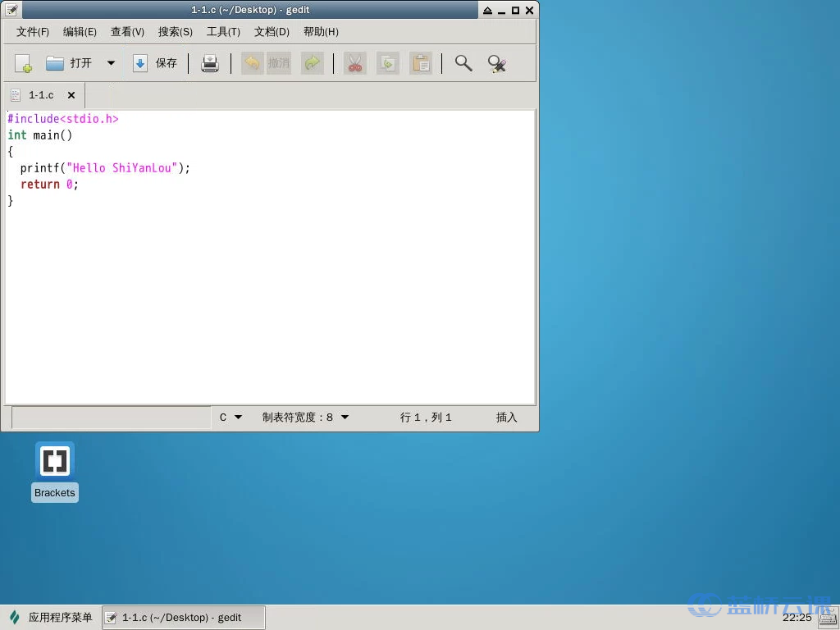Close the 1-1.c document tab
The image size is (840, 630).
[x=71, y=95]
